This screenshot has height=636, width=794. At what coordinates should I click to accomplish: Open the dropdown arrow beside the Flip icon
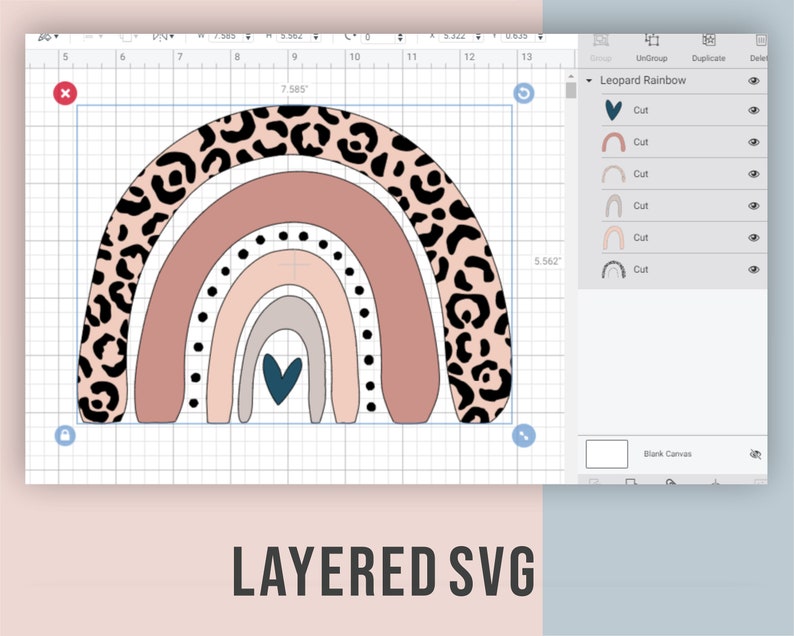(172, 36)
